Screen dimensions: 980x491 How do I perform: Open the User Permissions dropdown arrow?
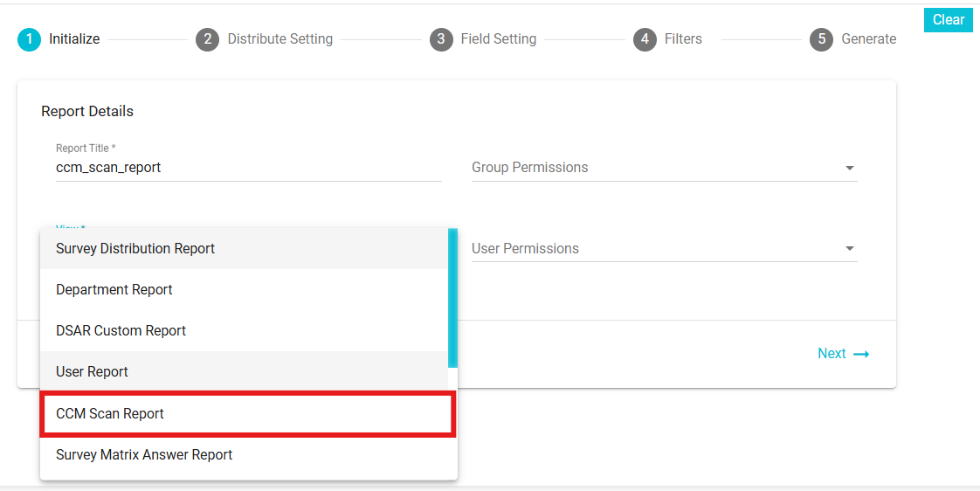click(849, 249)
